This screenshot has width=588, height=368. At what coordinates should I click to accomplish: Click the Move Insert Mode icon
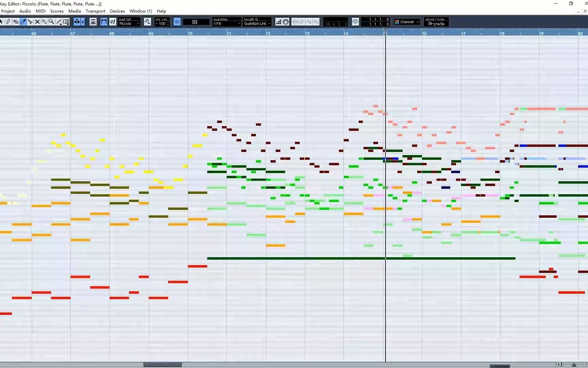[x=295, y=22]
